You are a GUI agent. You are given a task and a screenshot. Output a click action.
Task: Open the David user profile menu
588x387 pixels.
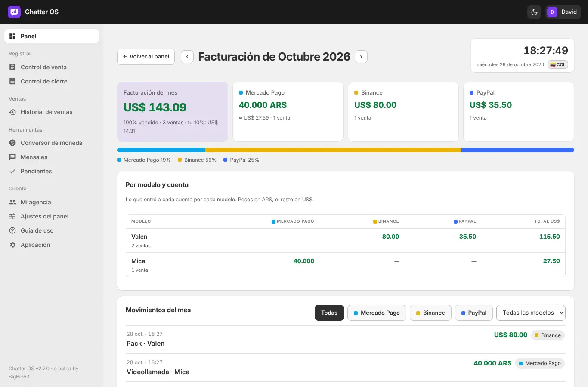[x=563, y=12]
